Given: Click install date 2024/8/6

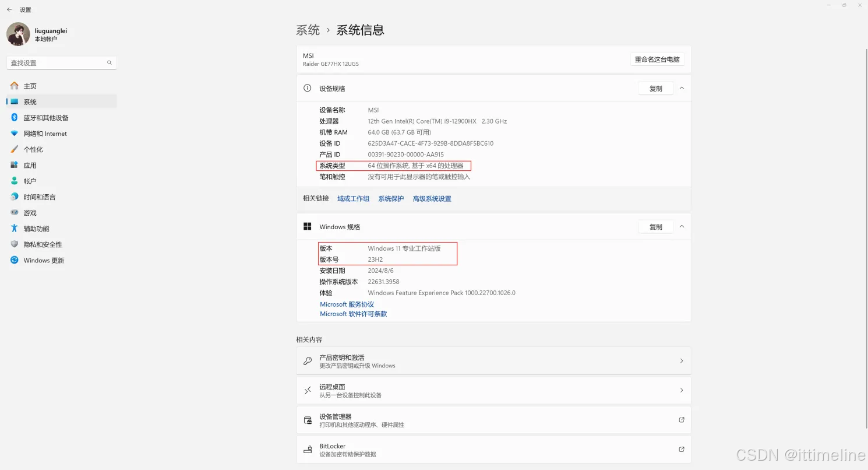Looking at the screenshot, I should [381, 271].
